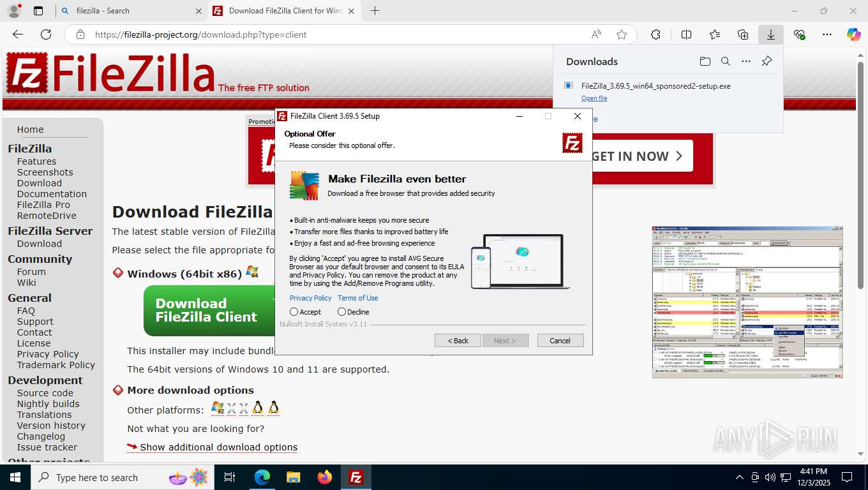
Task: Click the Read aloud icon in address bar
Action: pyautogui.click(x=596, y=34)
